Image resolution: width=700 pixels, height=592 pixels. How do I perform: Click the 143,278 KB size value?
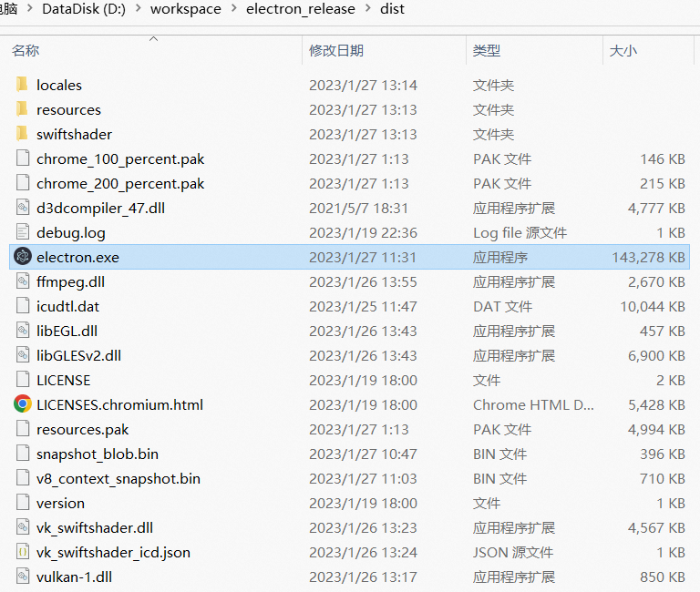648,258
